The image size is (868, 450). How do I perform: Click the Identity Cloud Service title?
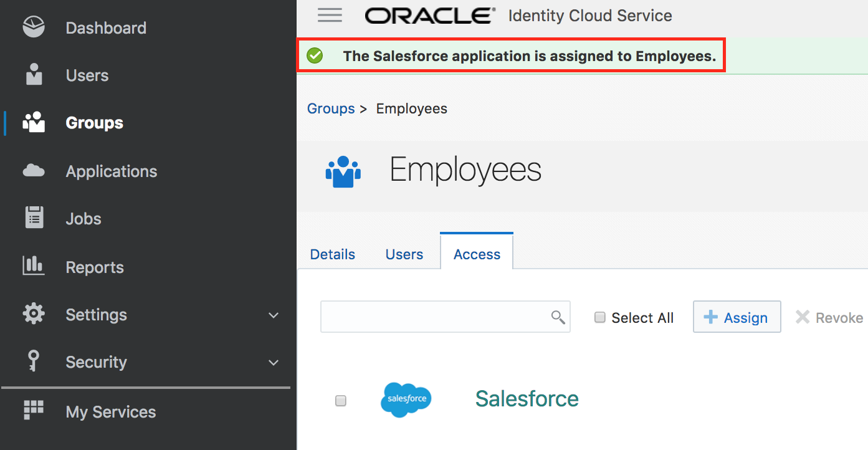[x=590, y=16]
